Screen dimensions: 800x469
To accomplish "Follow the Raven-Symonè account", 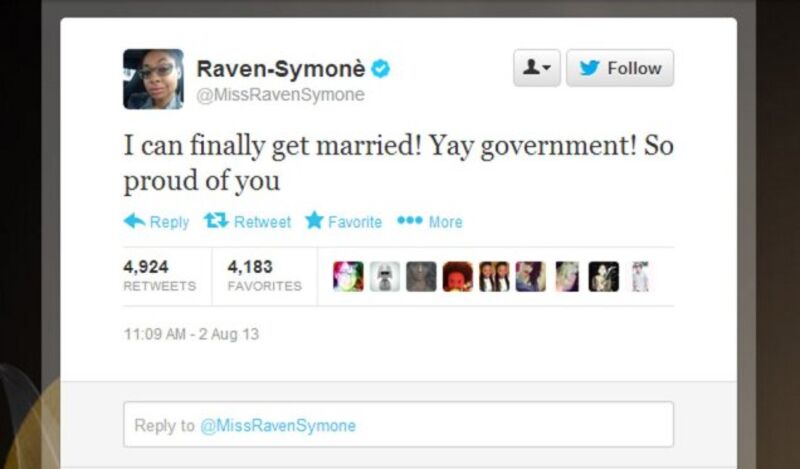I will pos(620,68).
